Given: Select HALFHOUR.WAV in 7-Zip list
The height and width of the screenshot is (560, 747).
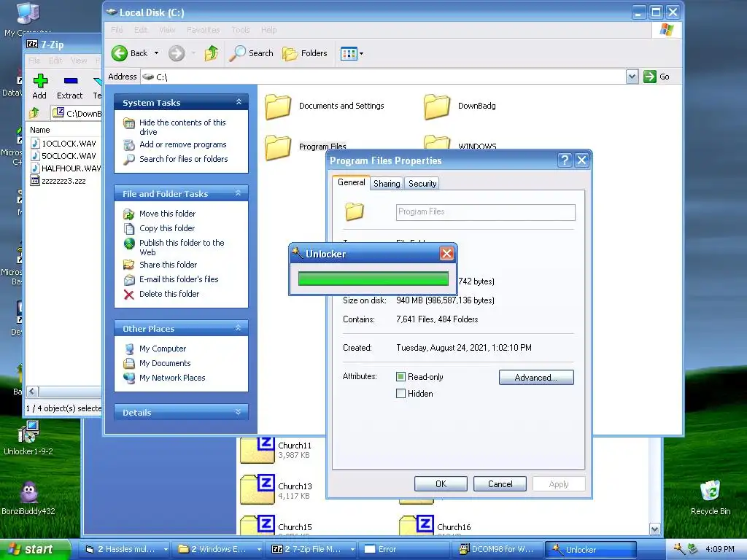Looking at the screenshot, I should 70,168.
